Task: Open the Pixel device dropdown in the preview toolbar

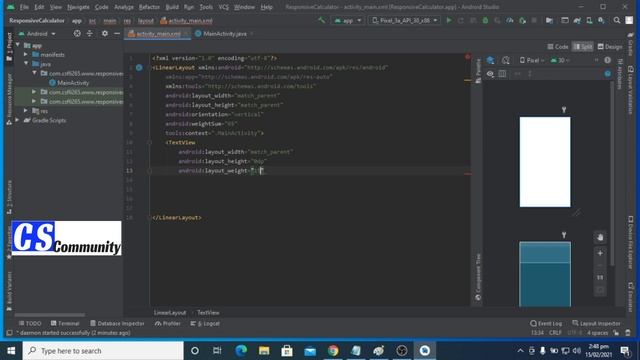Action: pos(532,60)
